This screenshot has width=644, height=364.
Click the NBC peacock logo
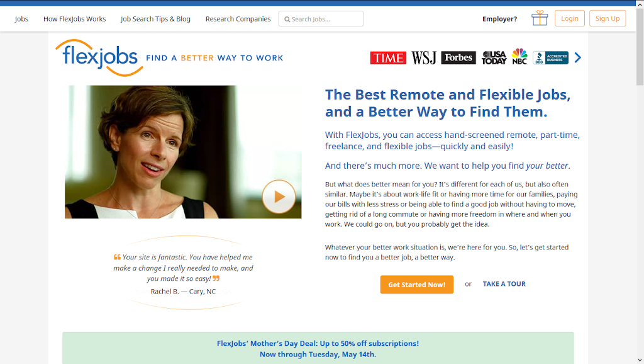coord(519,57)
